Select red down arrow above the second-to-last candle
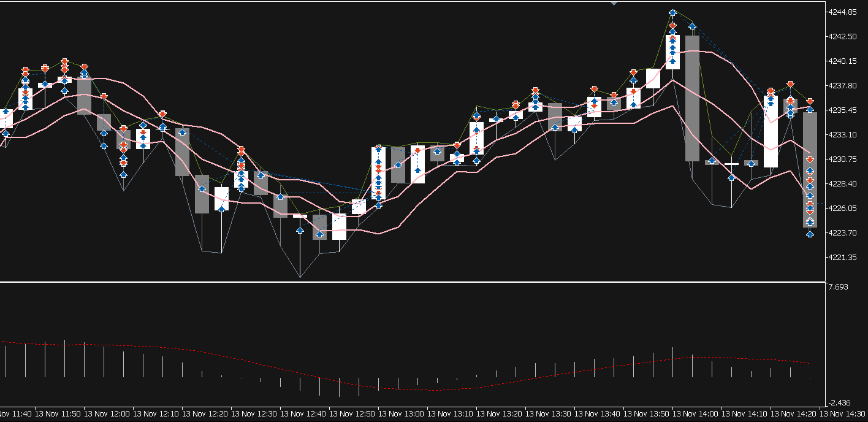 coord(791,85)
